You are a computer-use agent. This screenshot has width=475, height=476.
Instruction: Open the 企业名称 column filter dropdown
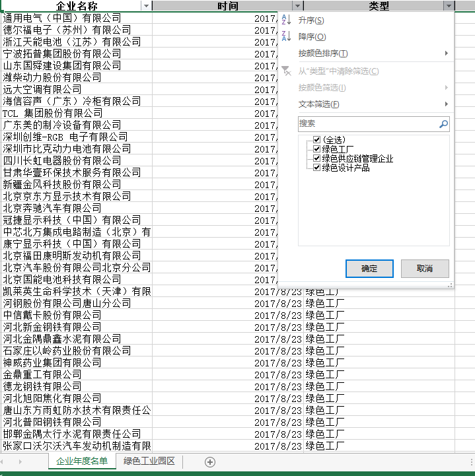point(146,6)
